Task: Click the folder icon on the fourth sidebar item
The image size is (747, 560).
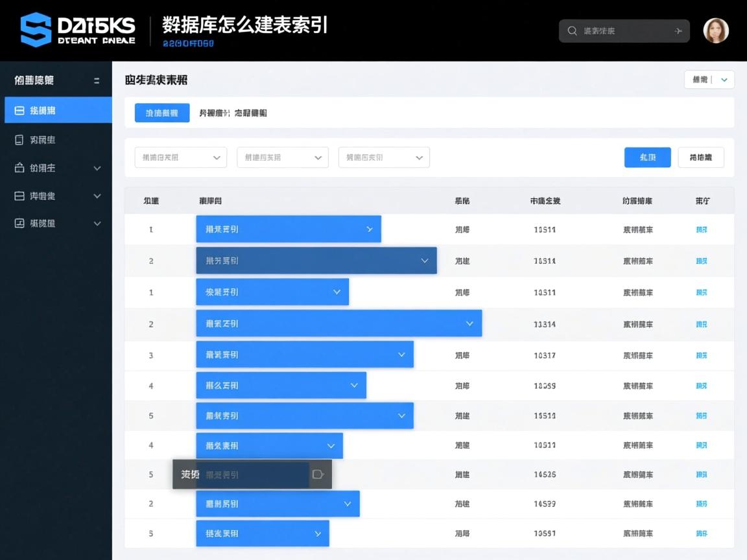Action: [x=18, y=196]
